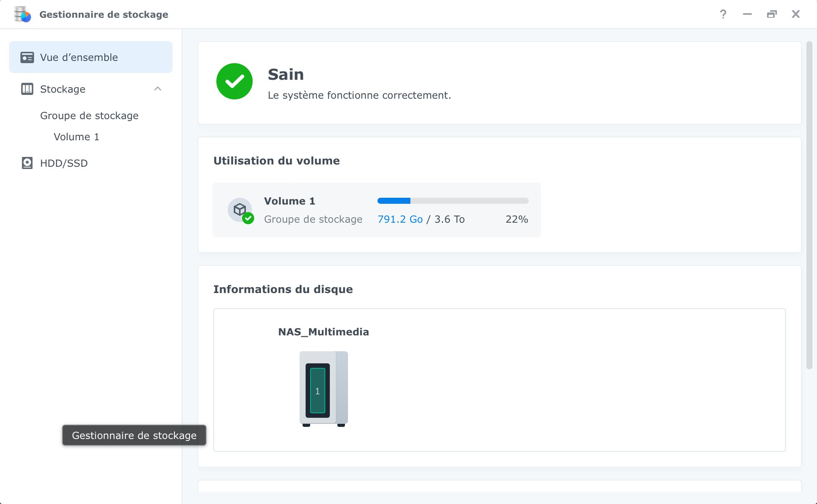Open the HDD/SSD section

coord(64,163)
